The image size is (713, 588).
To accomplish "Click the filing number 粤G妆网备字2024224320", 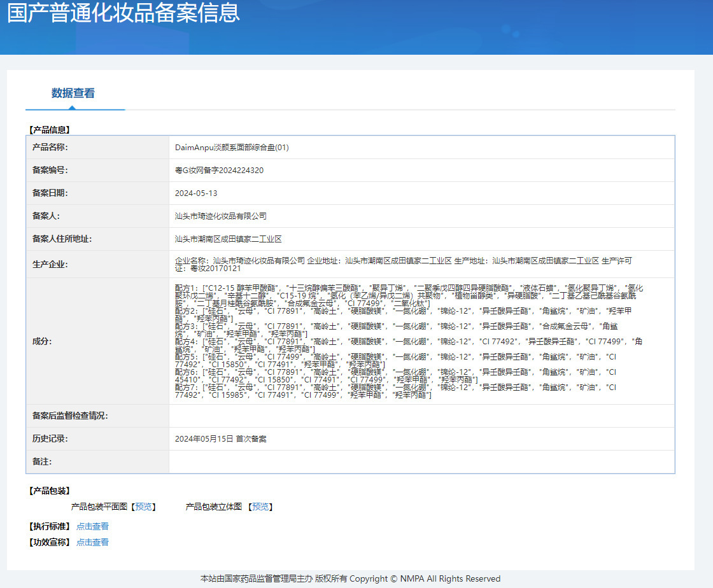I will pos(219,171).
